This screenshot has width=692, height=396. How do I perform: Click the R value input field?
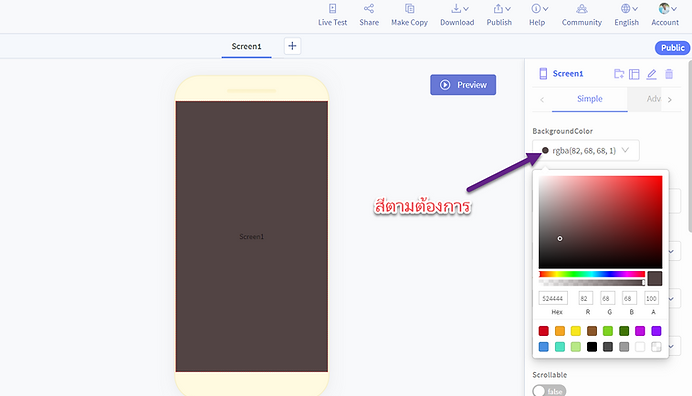tap(586, 298)
